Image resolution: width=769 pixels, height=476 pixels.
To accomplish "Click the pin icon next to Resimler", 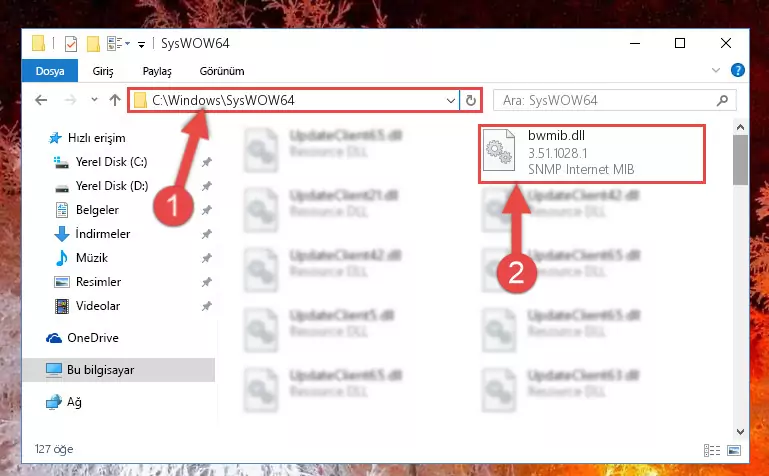I will click(x=206, y=282).
